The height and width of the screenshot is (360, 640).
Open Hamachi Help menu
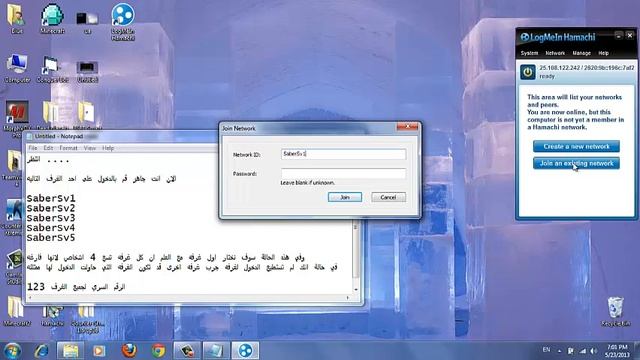(x=604, y=53)
